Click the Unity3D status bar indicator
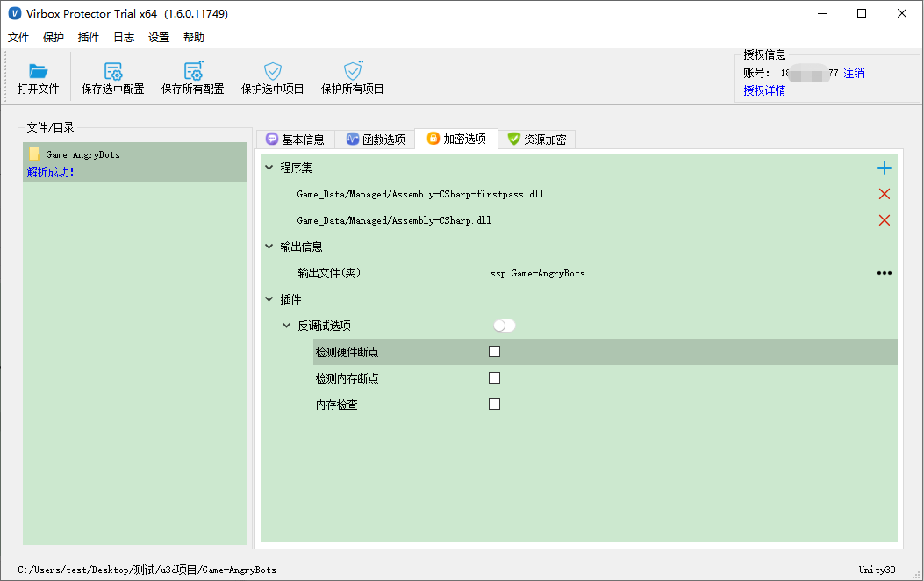This screenshot has height=581, width=924. (x=877, y=570)
